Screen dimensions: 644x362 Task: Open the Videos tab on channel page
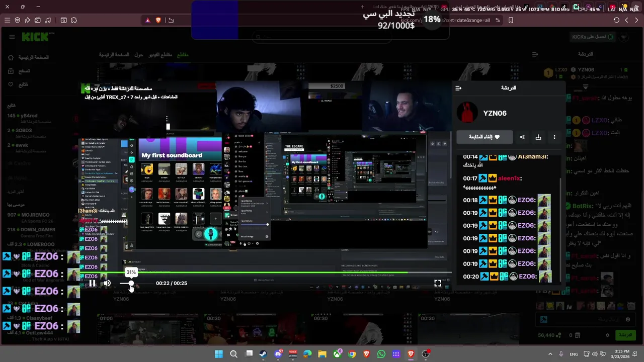[x=160, y=54]
